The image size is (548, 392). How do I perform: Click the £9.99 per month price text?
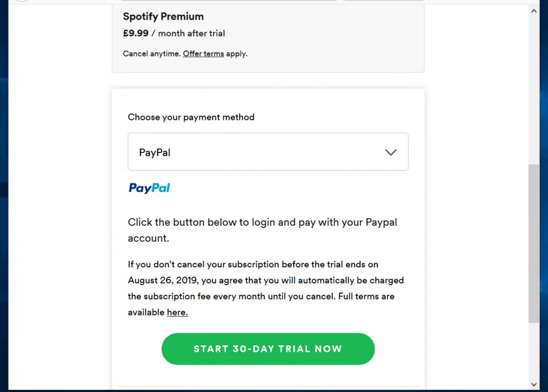(173, 33)
